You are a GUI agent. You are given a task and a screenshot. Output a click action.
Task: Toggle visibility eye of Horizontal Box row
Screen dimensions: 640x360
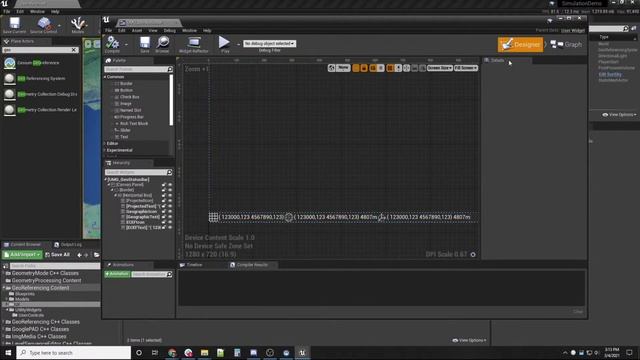pos(170,196)
